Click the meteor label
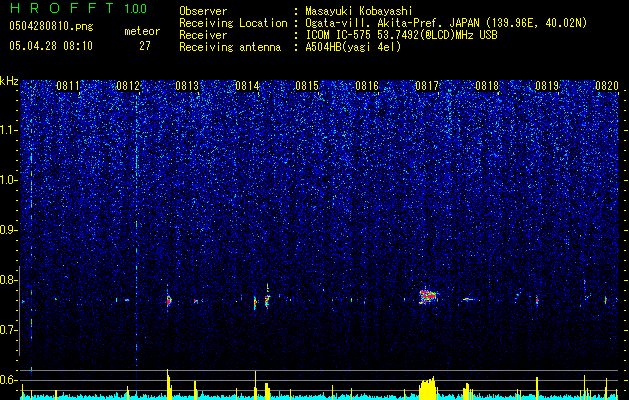 coord(142,31)
